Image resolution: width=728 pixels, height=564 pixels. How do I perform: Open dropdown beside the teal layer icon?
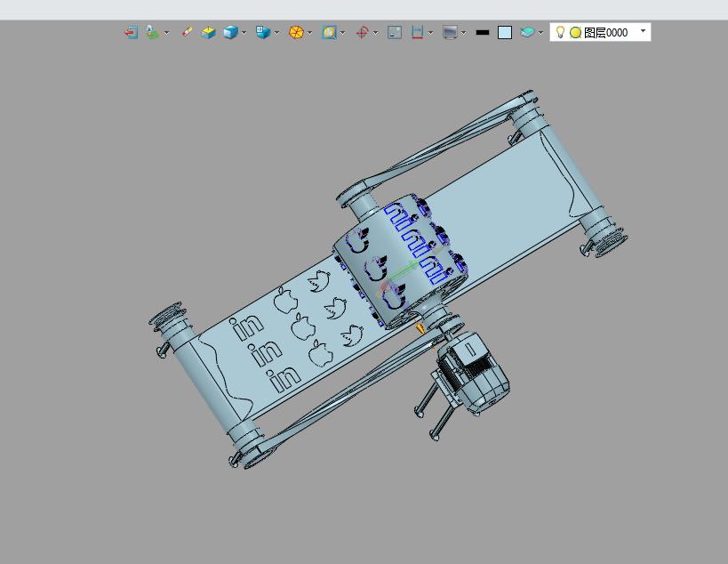coord(540,33)
